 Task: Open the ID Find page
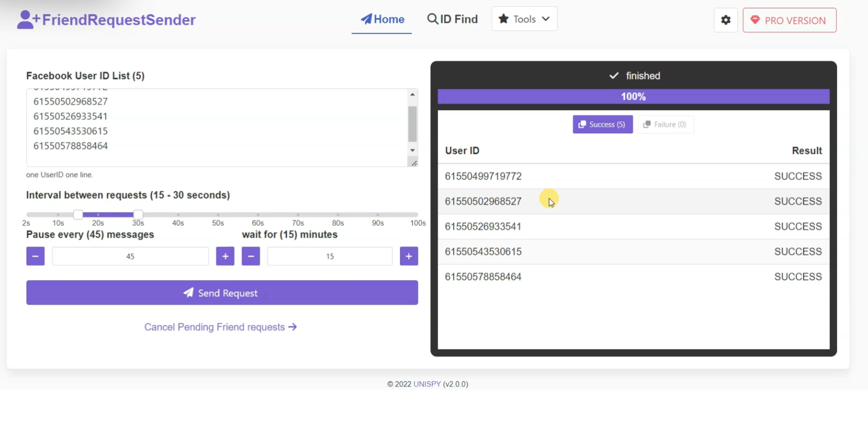pyautogui.click(x=453, y=20)
